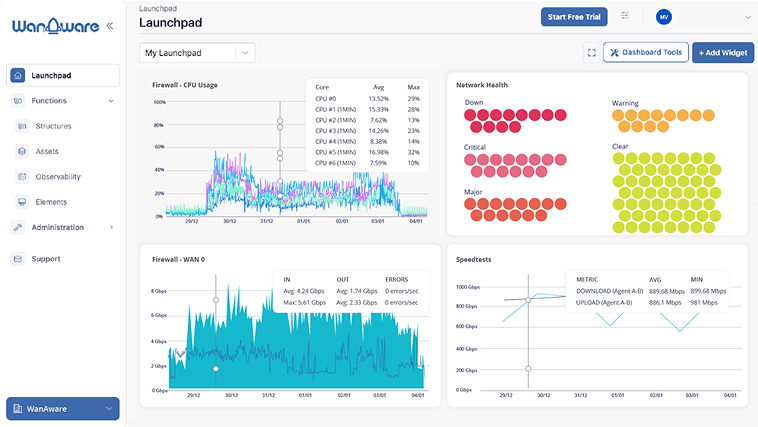
Task: Open the My Launchpad dropdown
Action: pos(197,53)
